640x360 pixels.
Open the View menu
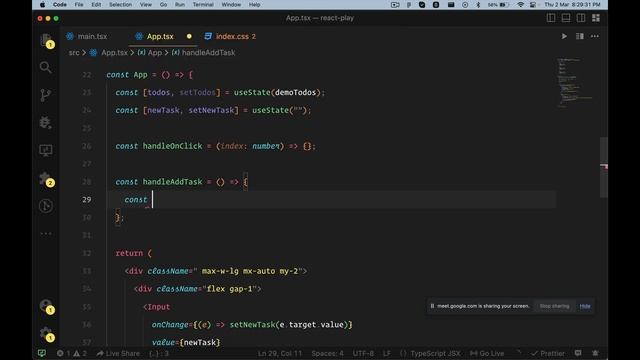point(146,5)
